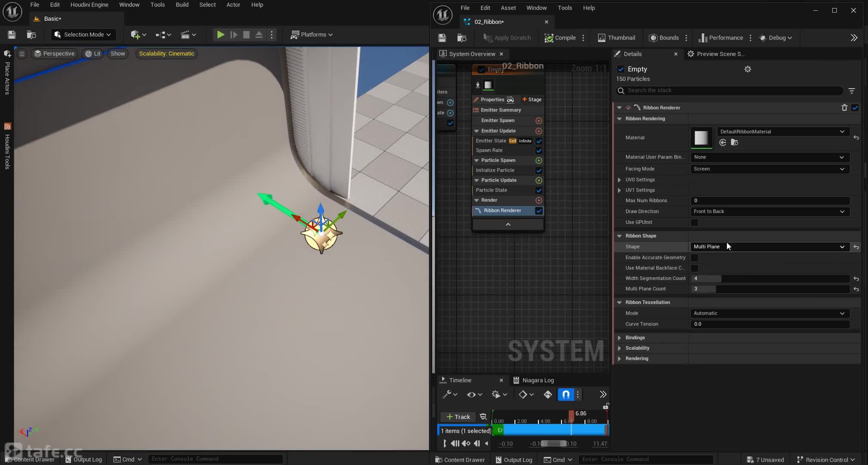The height and width of the screenshot is (465, 868).
Task: Click the Eject icon in main toolbar
Action: point(259,35)
